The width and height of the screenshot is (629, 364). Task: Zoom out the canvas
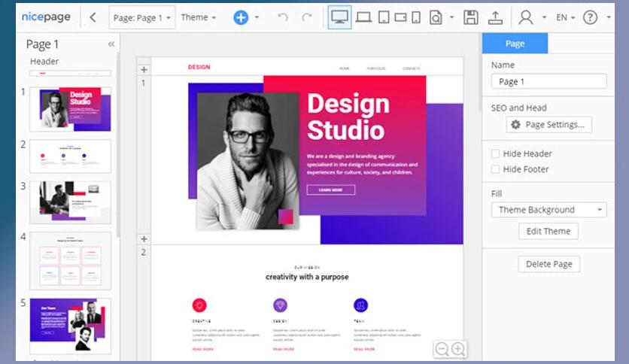442,349
